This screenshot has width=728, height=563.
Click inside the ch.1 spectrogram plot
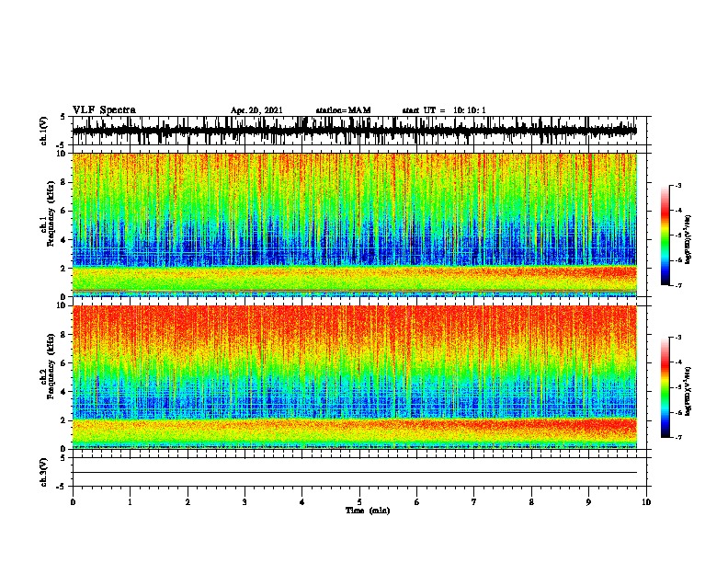(x=354, y=224)
